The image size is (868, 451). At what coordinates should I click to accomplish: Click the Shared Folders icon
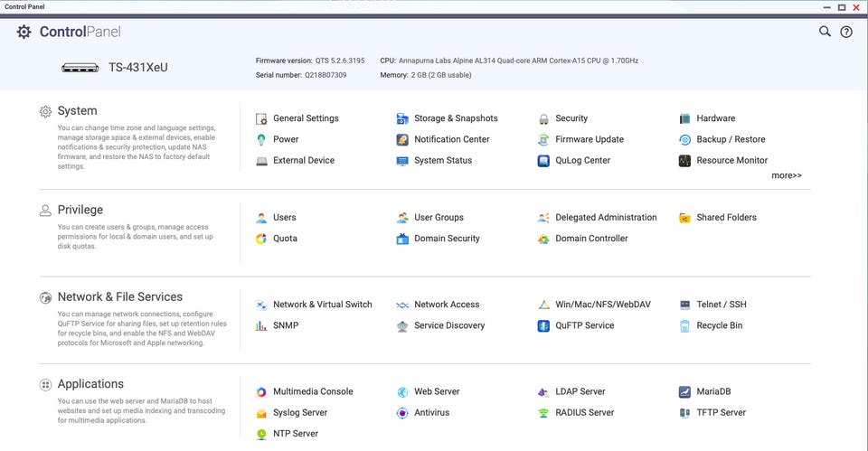tap(685, 218)
